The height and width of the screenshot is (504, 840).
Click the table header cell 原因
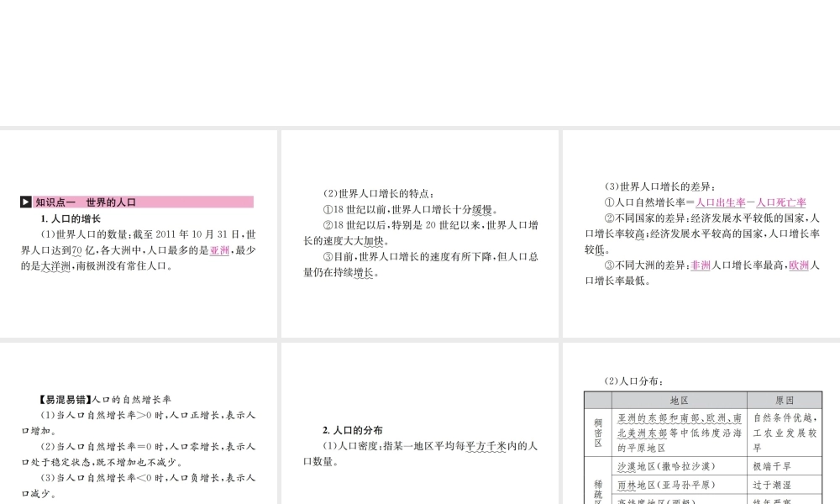click(785, 400)
